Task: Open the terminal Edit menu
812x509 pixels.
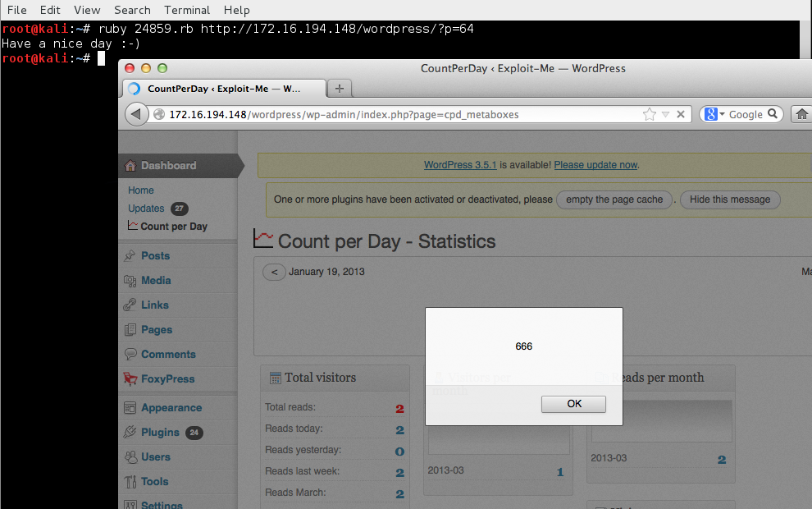Action: [50, 10]
